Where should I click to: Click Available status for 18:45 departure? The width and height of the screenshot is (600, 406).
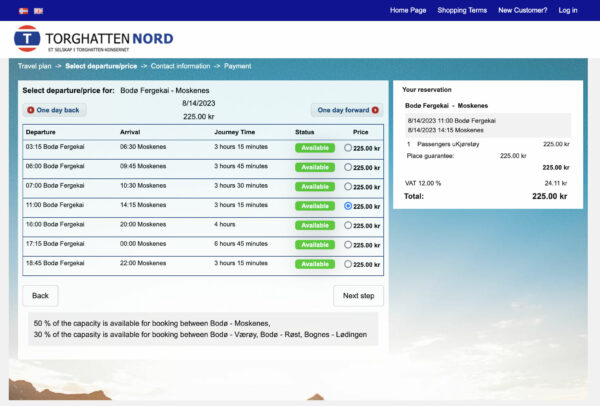click(315, 264)
